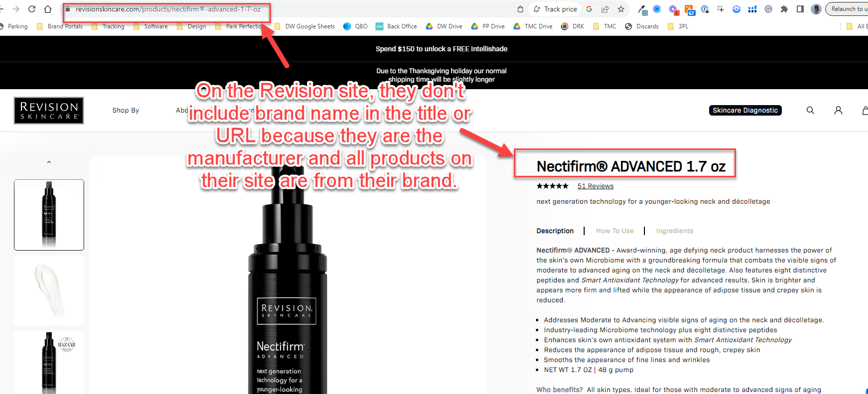This screenshot has height=394, width=868.
Task: Click the clipboard icon in the address bar
Action: (520, 9)
